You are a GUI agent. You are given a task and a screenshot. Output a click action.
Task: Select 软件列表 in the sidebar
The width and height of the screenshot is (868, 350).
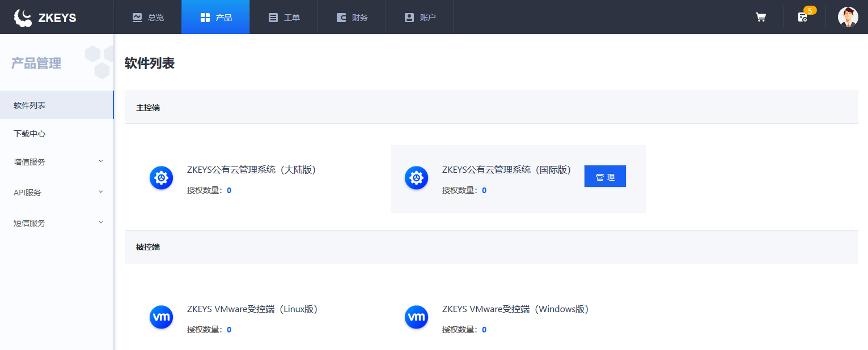click(57, 105)
